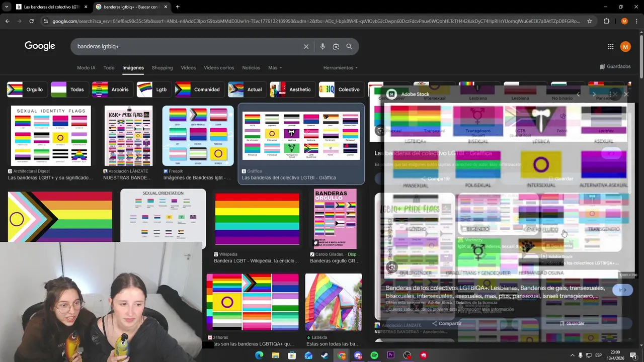Bookmark this page with the star icon
This screenshot has width=644, height=362.
pos(590,21)
